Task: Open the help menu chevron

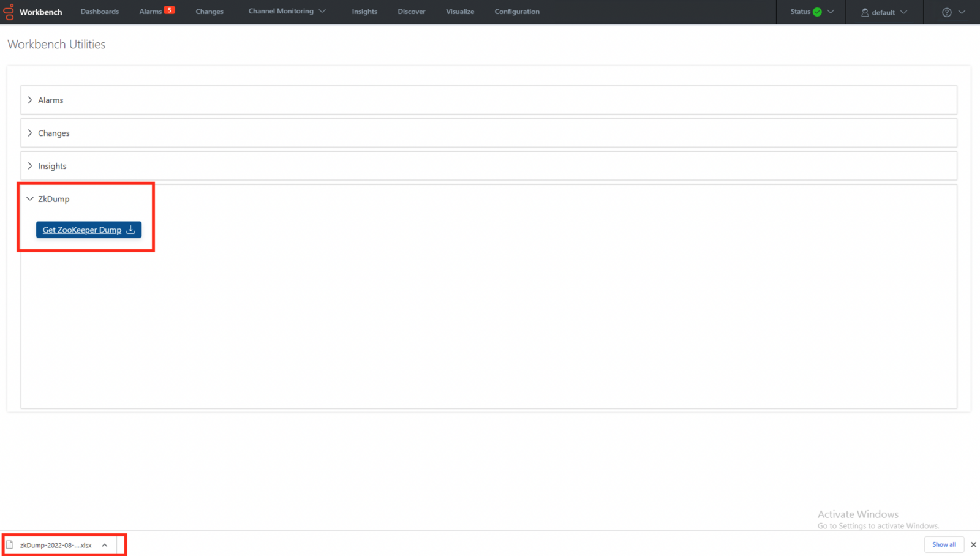Action: (962, 12)
